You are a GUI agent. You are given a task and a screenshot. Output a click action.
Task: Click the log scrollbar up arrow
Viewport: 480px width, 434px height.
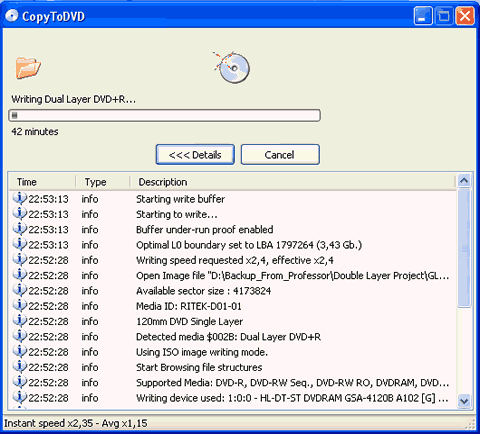tap(464, 181)
